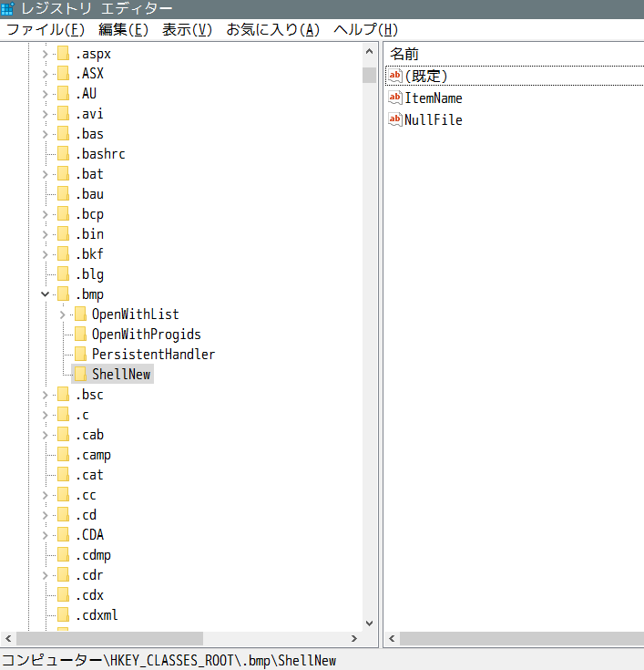Select the .ASX key label
This screenshot has height=670, width=644.
pos(89,74)
